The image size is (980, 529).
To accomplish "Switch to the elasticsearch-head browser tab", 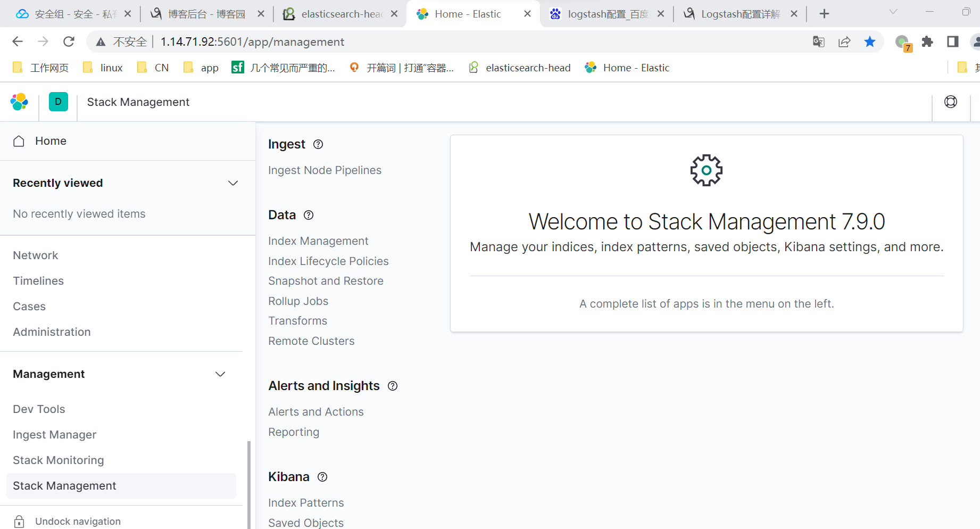I will point(340,14).
